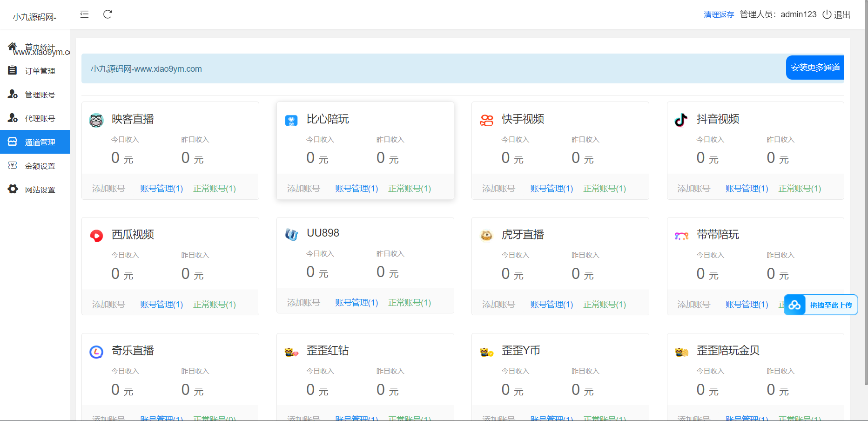Open 正常账号(1) under 西瓜视频
This screenshot has height=421, width=868.
pyautogui.click(x=215, y=305)
